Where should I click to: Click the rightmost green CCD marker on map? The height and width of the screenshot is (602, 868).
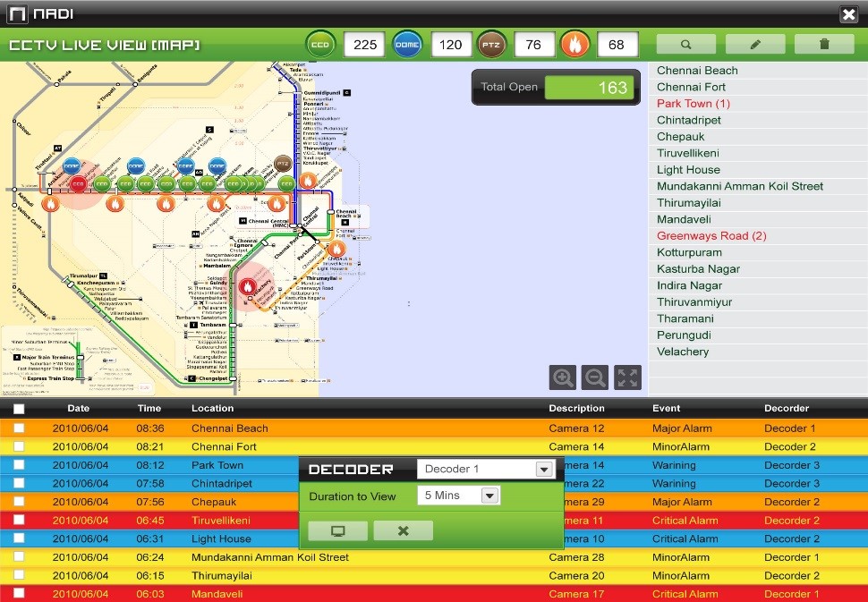[286, 183]
